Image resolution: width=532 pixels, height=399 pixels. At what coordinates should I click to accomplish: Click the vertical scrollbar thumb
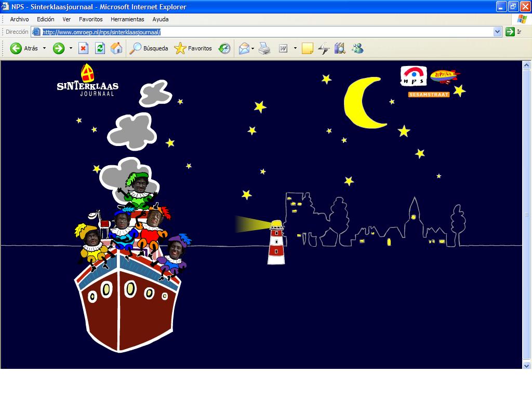[527, 215]
